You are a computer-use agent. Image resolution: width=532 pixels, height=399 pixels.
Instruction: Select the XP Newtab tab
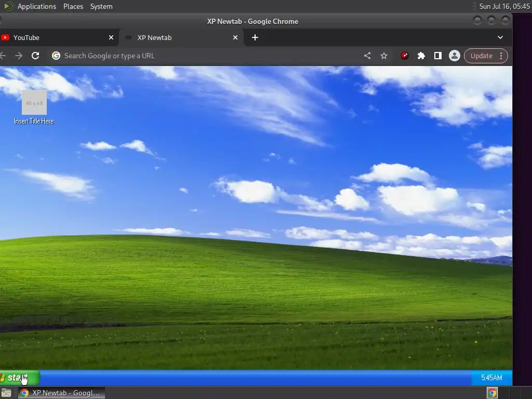point(181,37)
